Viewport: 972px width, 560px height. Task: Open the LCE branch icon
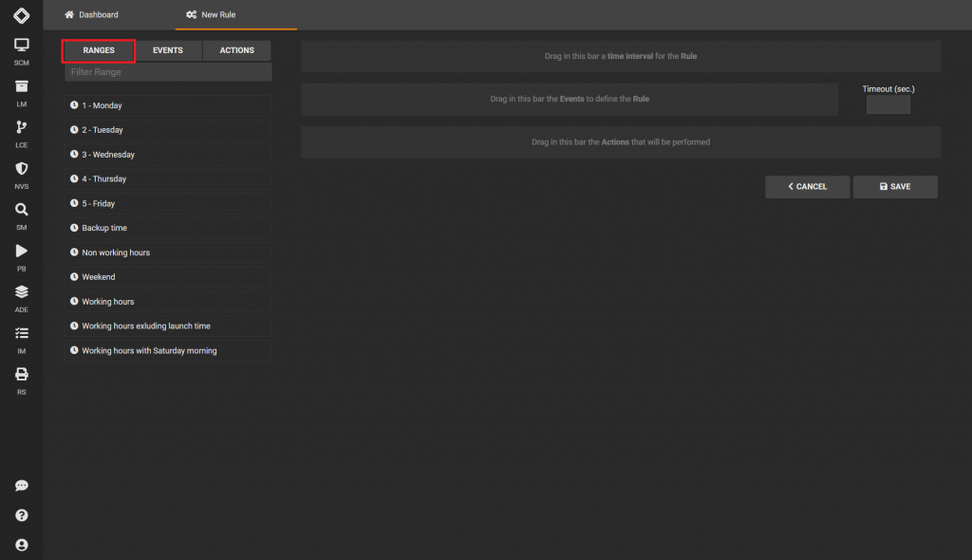click(21, 127)
